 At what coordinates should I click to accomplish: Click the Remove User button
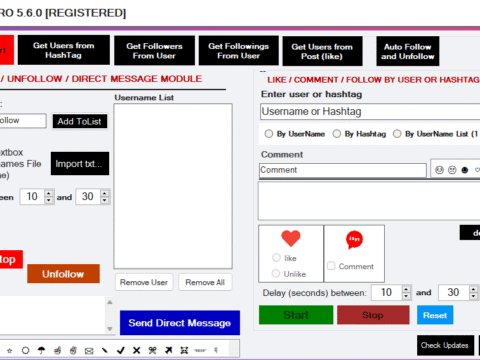pos(144,282)
